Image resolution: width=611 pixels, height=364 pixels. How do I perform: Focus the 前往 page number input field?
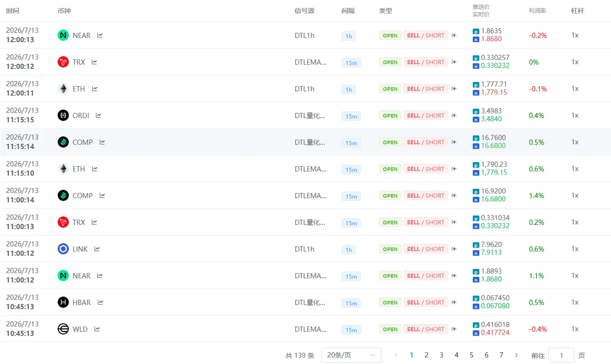pyautogui.click(x=561, y=355)
